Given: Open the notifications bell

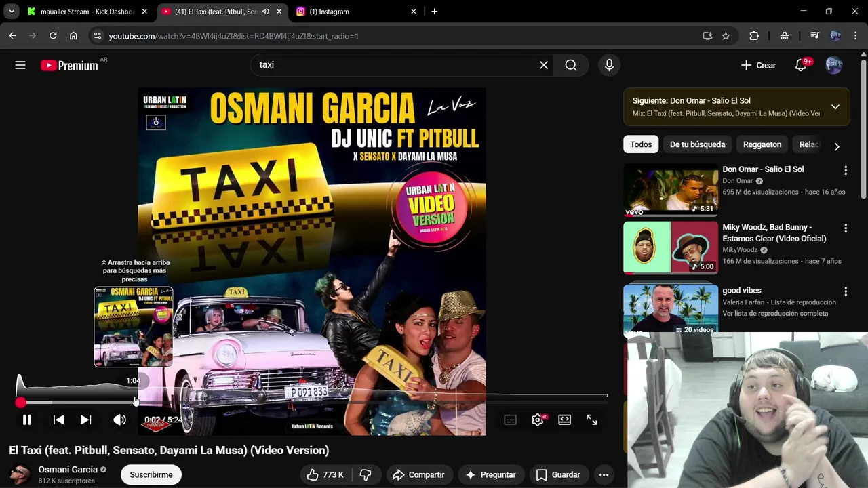Looking at the screenshot, I should click(801, 65).
